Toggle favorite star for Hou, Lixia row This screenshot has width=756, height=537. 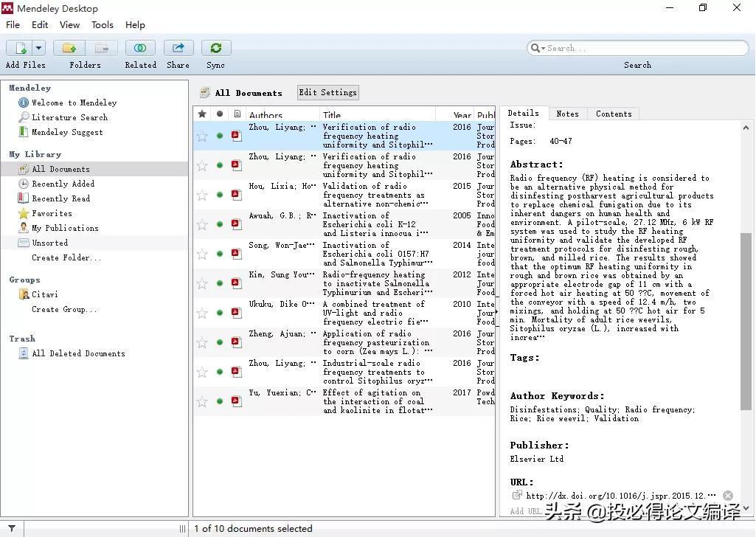[x=202, y=195]
